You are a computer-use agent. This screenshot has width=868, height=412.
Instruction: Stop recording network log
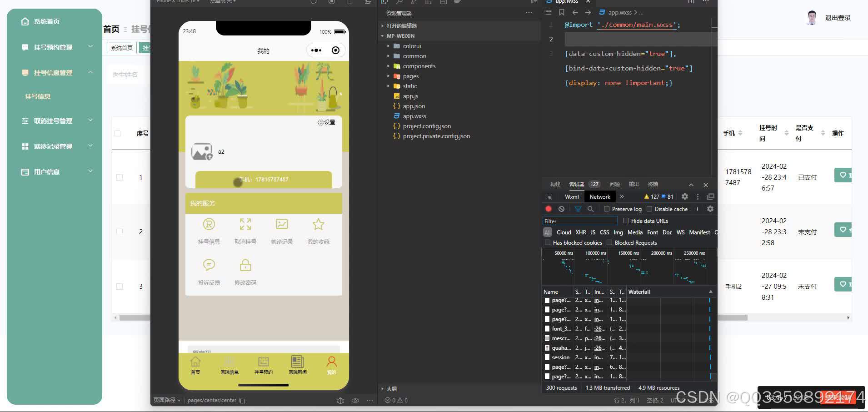(549, 209)
